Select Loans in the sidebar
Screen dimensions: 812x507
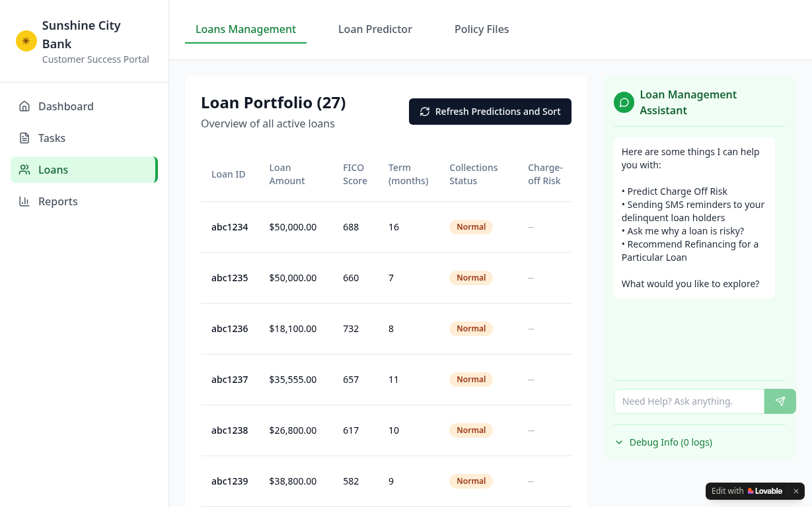(84, 170)
